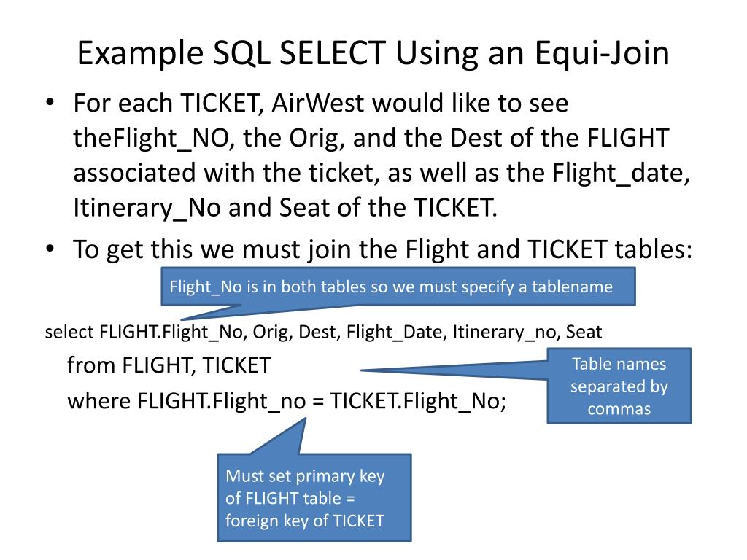Click the word Equi-Join in title
Image resolution: width=747 pixels, height=560 pixels.
point(602,53)
